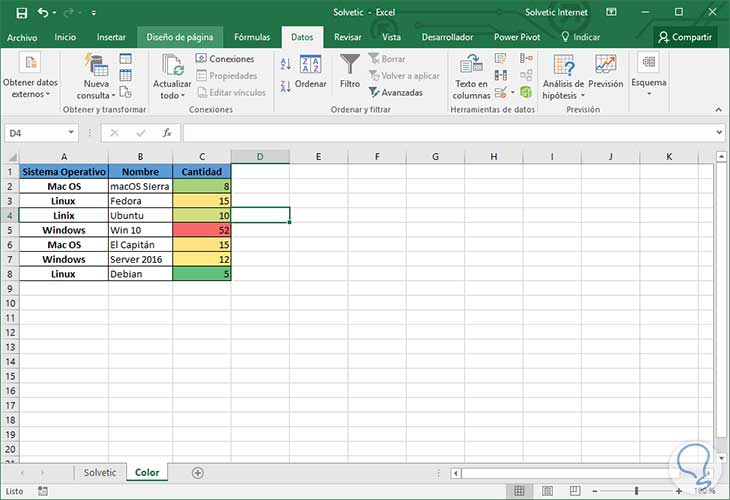Open the Fuentes recientes icon
The image size is (730, 500).
126,92
